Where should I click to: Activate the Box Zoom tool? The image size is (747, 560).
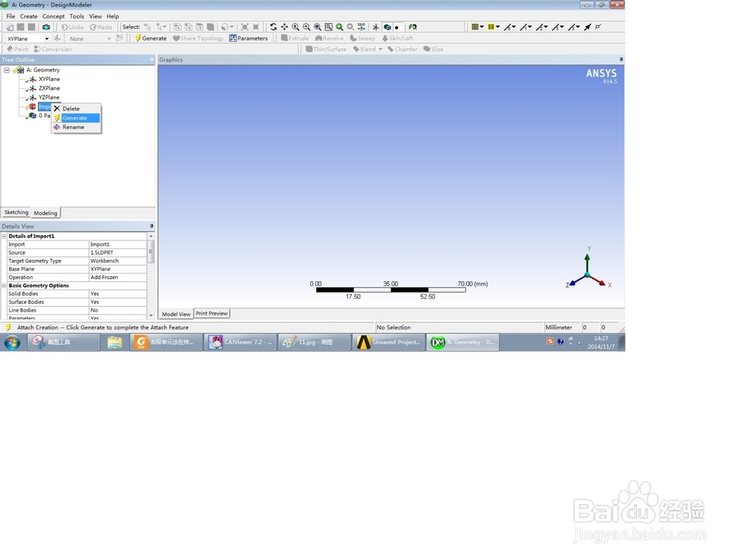[x=306, y=27]
